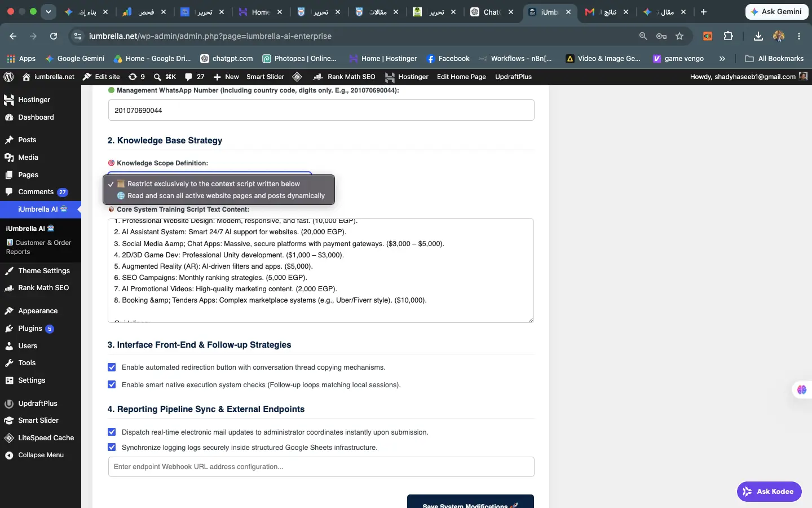This screenshot has width=812, height=508.
Task: Open Rank Math SEO in admin toolbar
Action: [344, 77]
